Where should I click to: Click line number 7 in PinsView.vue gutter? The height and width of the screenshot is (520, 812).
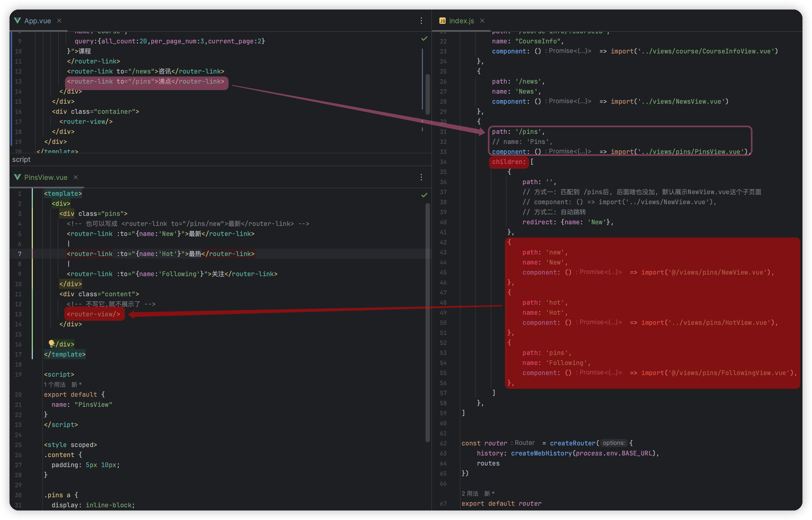click(x=20, y=254)
